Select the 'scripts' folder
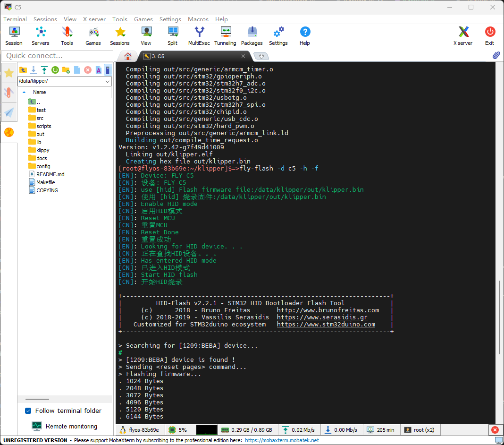The image size is (504, 445). pyautogui.click(x=40, y=126)
